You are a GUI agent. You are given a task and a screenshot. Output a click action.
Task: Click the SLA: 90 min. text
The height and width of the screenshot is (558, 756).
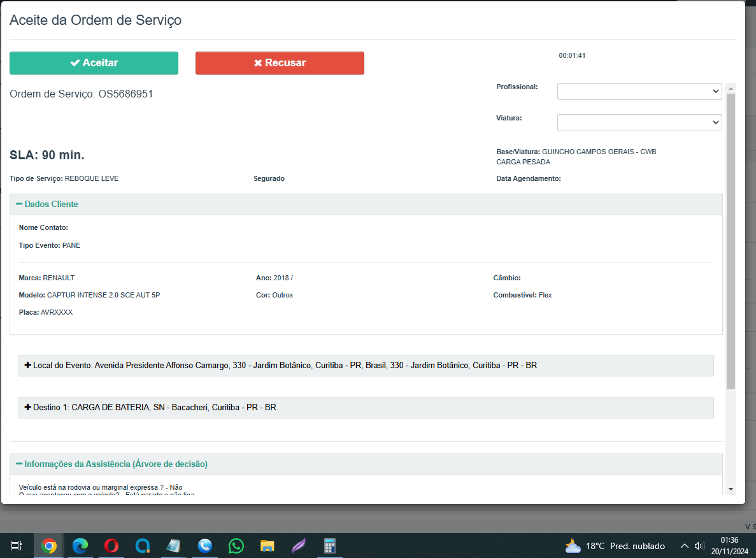pyautogui.click(x=47, y=155)
